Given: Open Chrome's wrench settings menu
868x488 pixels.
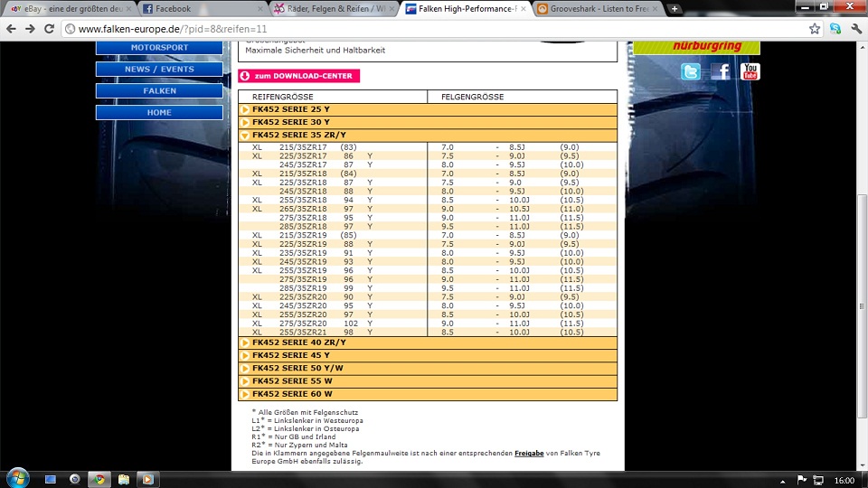Looking at the screenshot, I should point(855,29).
